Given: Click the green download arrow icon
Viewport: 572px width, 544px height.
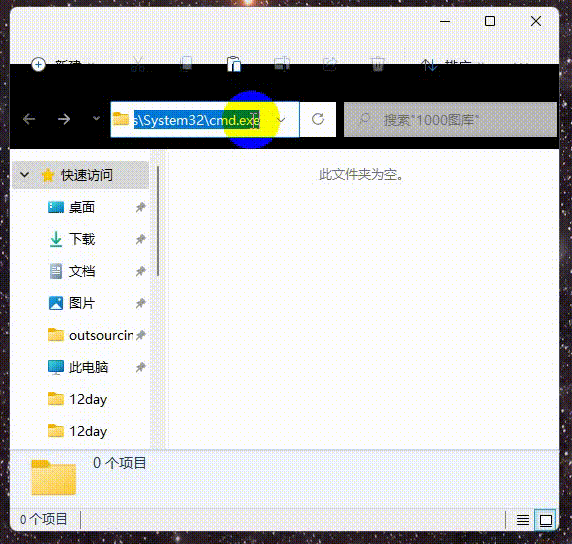Looking at the screenshot, I should click(x=56, y=239).
